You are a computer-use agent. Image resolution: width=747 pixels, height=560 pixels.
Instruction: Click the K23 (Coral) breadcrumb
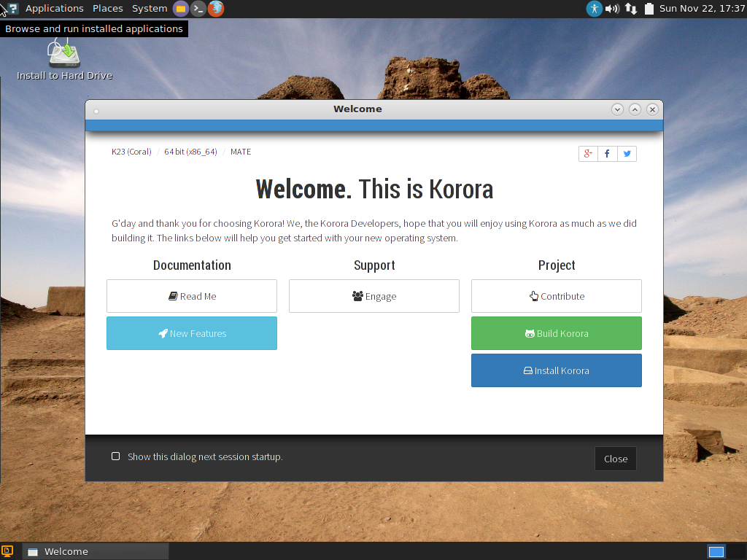coord(131,152)
